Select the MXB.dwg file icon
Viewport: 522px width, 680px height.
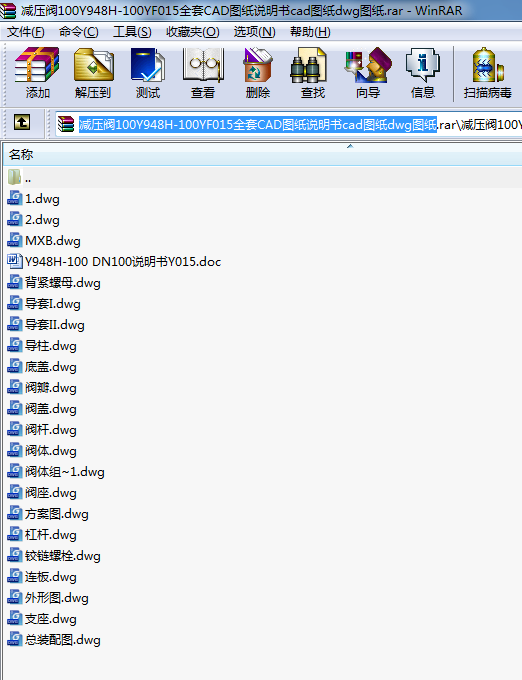(x=15, y=240)
